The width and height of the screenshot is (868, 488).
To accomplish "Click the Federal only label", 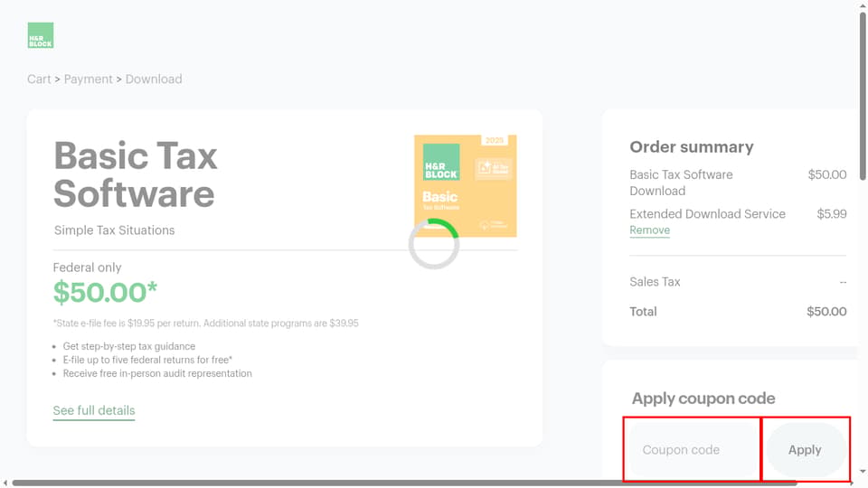I will (x=88, y=267).
